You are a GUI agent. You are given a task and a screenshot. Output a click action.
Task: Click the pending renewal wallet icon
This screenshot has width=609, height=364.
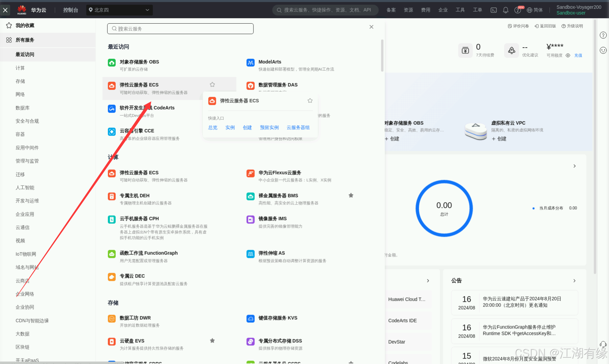pos(465,51)
